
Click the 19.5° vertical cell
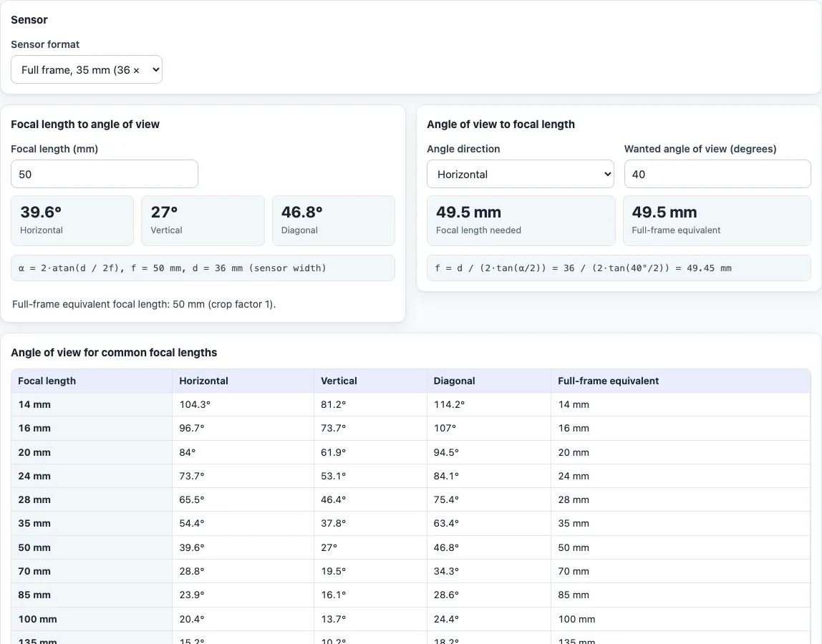click(x=370, y=571)
